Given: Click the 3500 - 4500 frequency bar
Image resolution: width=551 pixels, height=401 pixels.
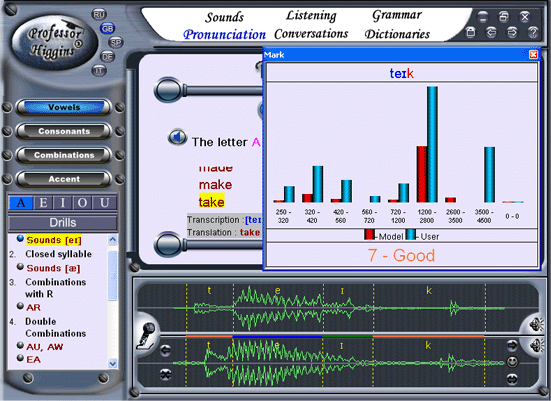Looking at the screenshot, I should point(490,175).
